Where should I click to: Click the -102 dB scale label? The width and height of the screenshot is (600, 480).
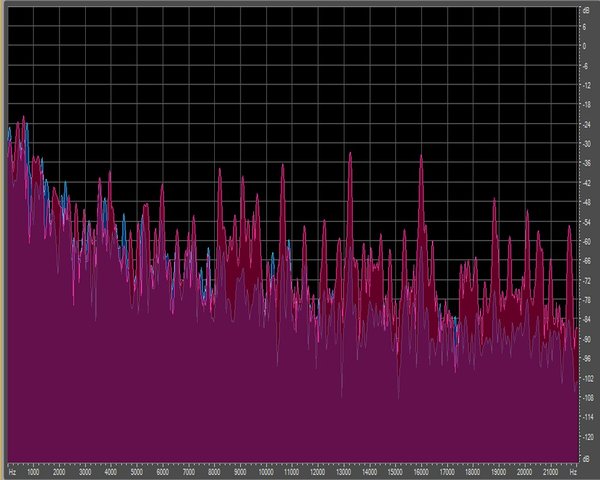pyautogui.click(x=587, y=379)
